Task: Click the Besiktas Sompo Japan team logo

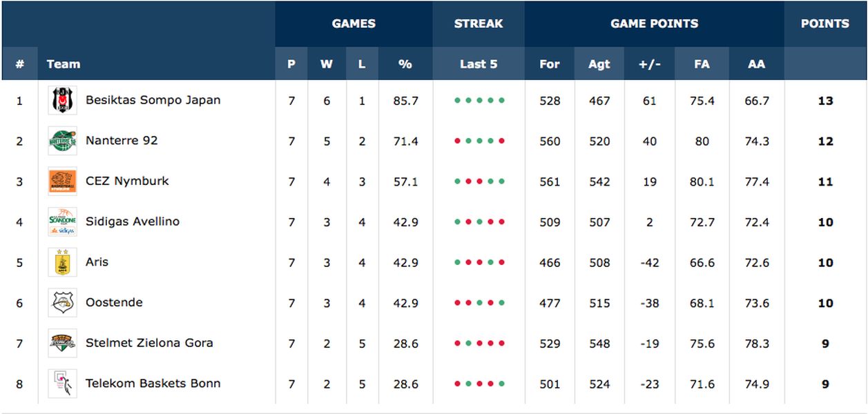Action: click(63, 101)
